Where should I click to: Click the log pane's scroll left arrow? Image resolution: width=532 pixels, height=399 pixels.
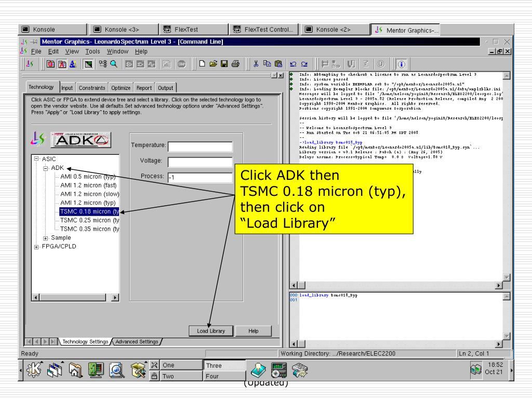click(294, 285)
